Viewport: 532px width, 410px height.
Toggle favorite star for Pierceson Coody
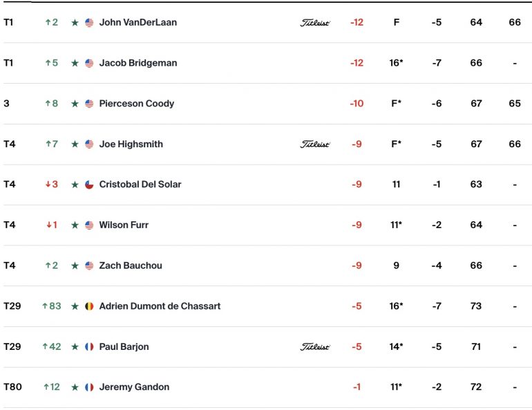[x=75, y=104]
